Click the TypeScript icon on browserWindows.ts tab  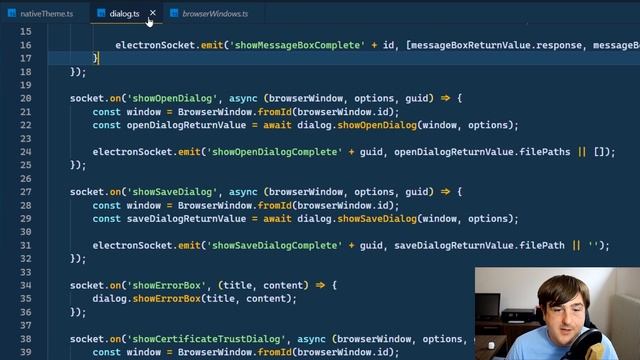pos(174,13)
